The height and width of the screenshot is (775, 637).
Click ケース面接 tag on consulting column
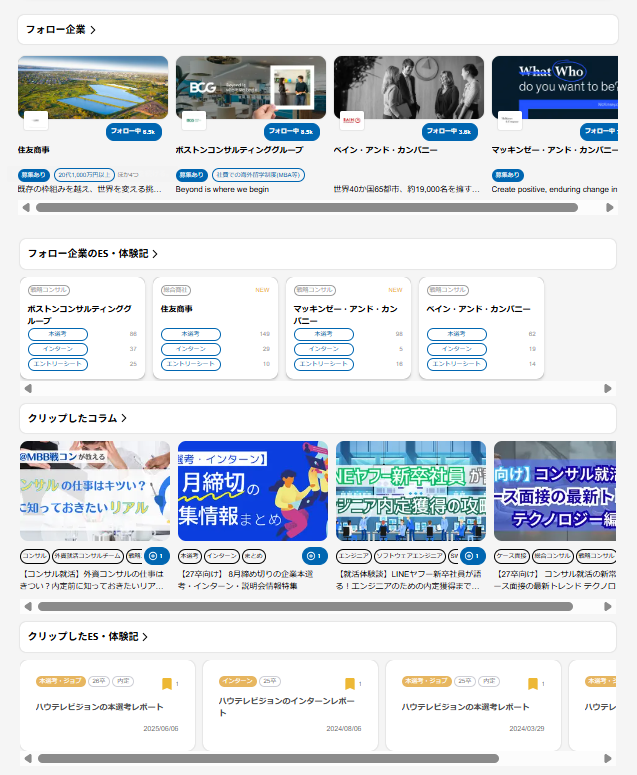[512, 556]
